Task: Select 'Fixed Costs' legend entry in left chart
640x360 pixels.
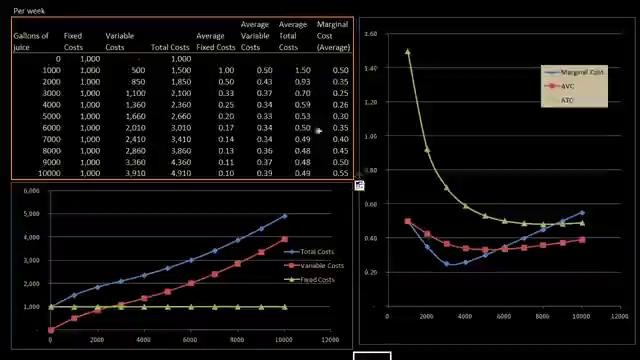Action: [309, 280]
